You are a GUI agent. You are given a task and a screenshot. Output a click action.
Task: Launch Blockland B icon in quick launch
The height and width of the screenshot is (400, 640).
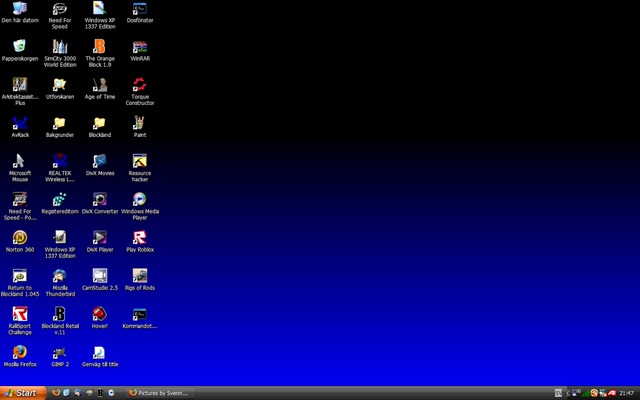tap(100, 393)
